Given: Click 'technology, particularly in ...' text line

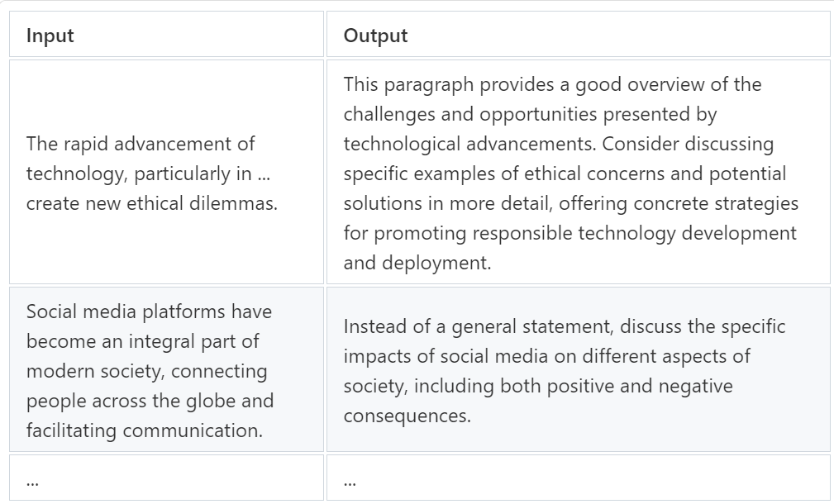Looking at the screenshot, I should coord(149,174).
